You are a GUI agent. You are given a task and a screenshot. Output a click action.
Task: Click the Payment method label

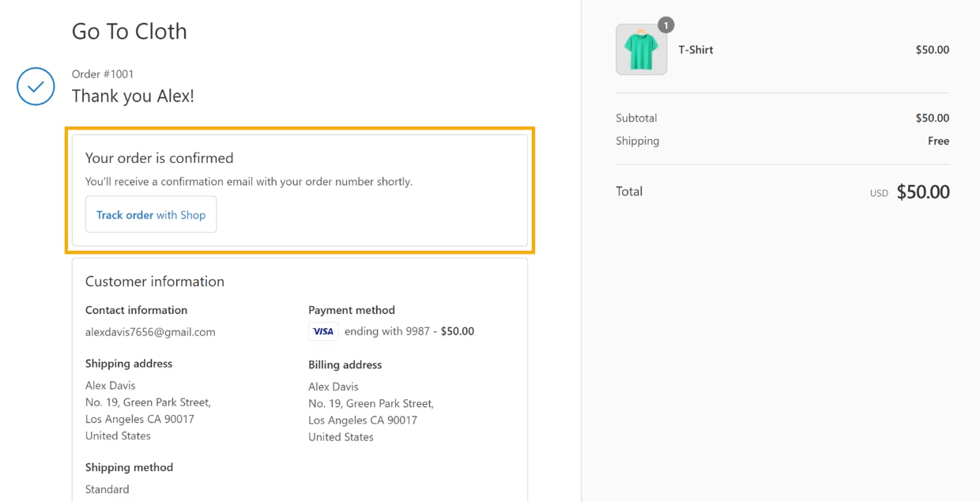click(x=352, y=311)
